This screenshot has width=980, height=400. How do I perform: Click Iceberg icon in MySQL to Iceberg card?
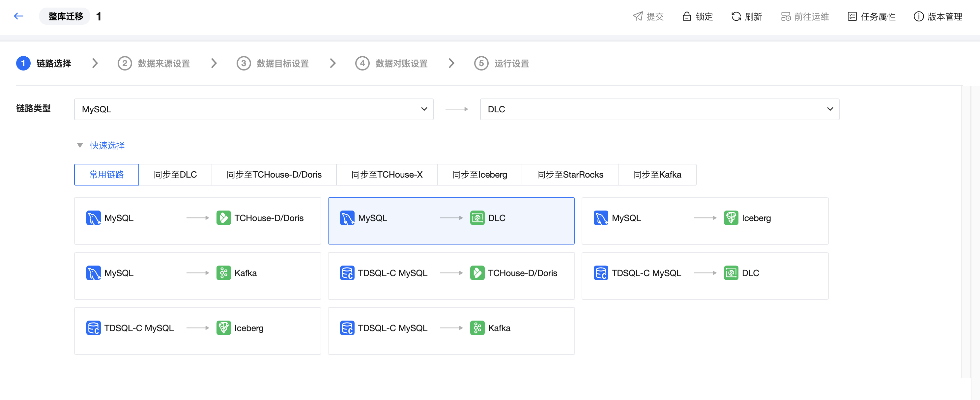pyautogui.click(x=731, y=218)
